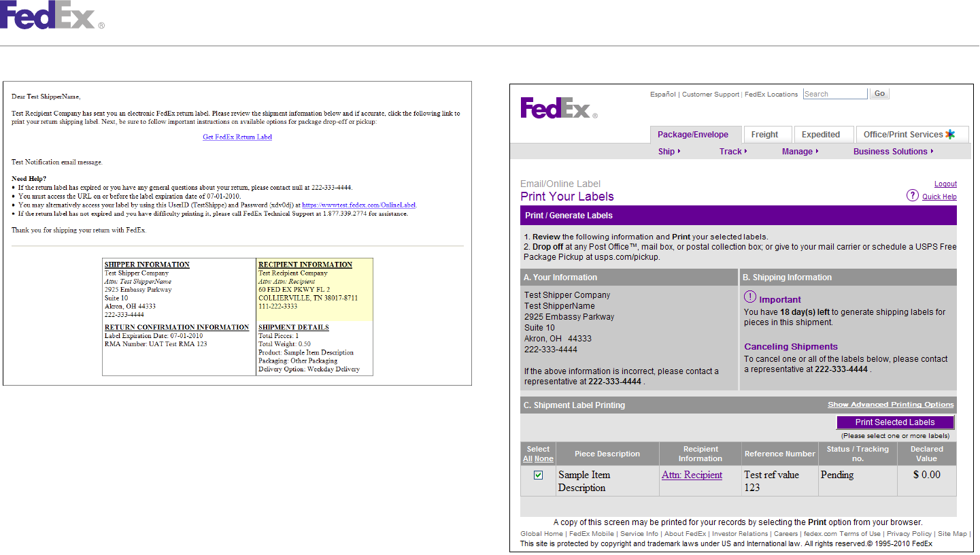Screen dimensions: 980x555
Task: Open the Attn: Recipient link
Action: coord(692,475)
